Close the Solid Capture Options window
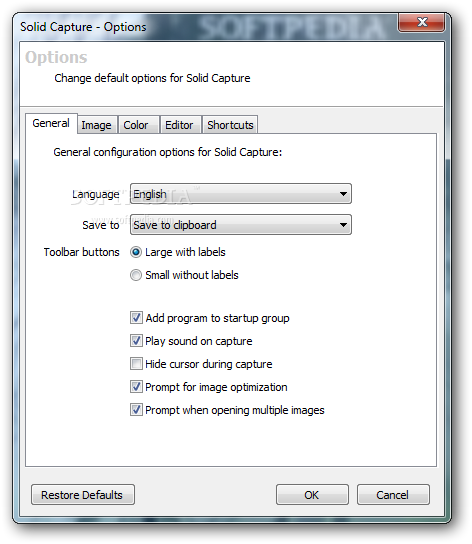 coord(422,23)
